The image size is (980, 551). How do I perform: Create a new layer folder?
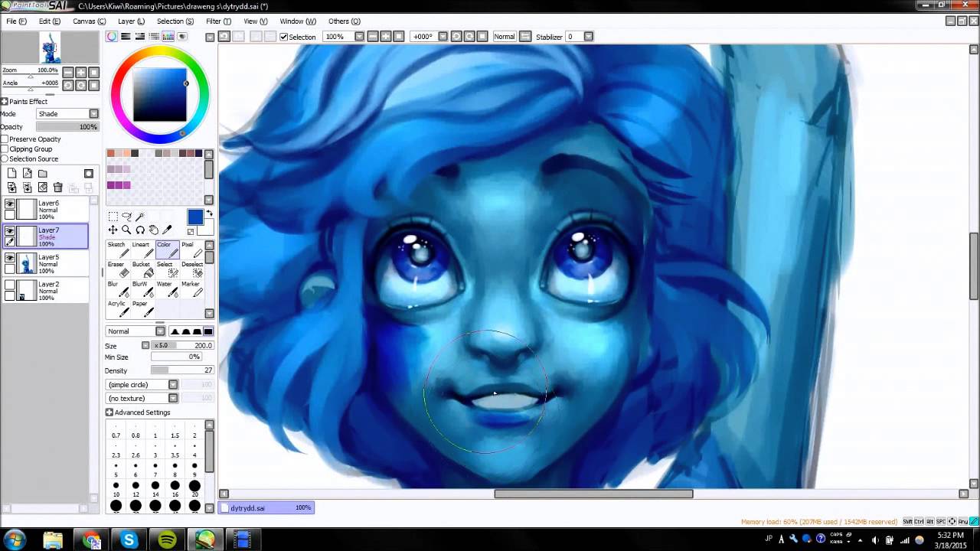coord(42,174)
